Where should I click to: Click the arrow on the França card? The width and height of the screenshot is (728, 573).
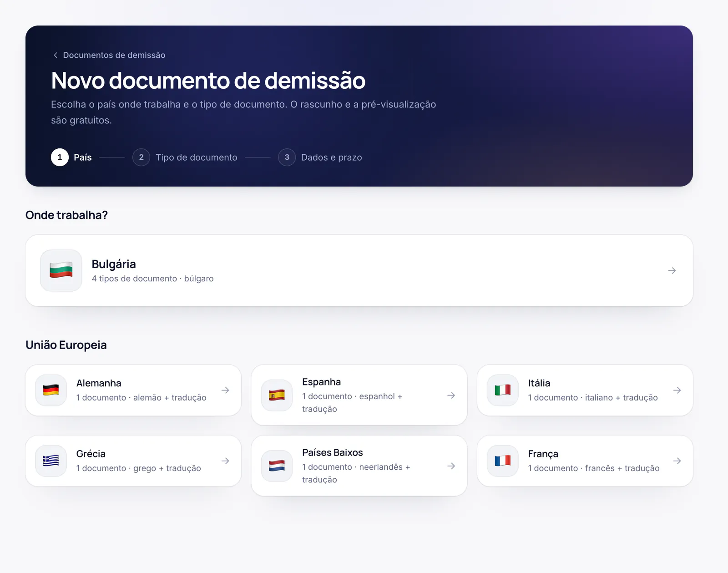tap(677, 461)
